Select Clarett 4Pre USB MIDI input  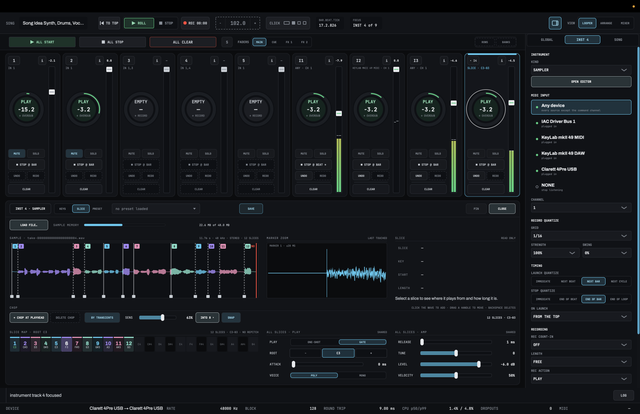581,171
